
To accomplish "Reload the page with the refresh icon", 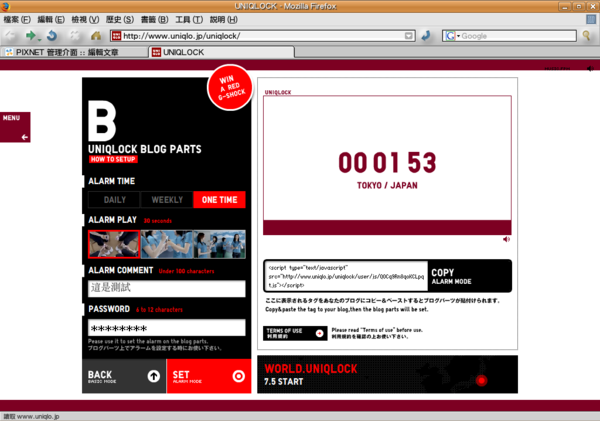I will 52,36.
